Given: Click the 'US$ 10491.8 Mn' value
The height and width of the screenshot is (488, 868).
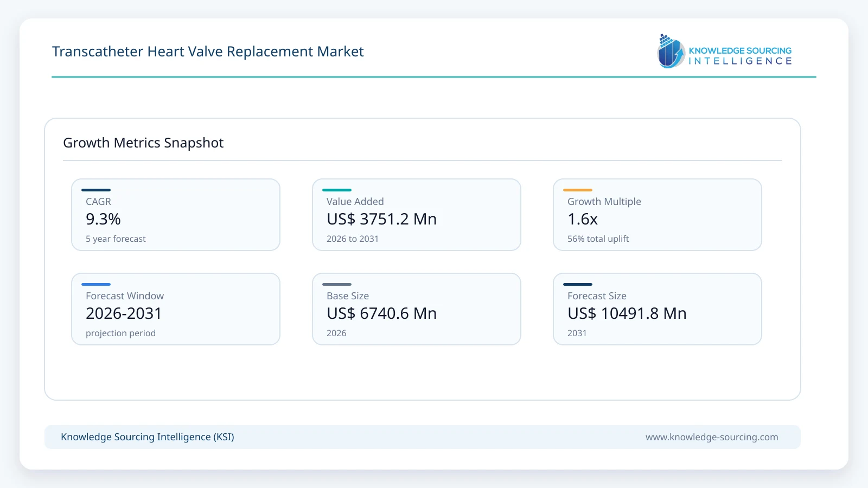Looking at the screenshot, I should click(627, 313).
